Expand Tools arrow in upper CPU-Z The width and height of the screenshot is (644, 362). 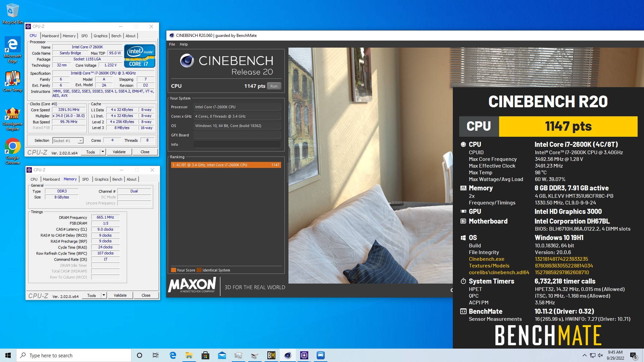pos(103,152)
